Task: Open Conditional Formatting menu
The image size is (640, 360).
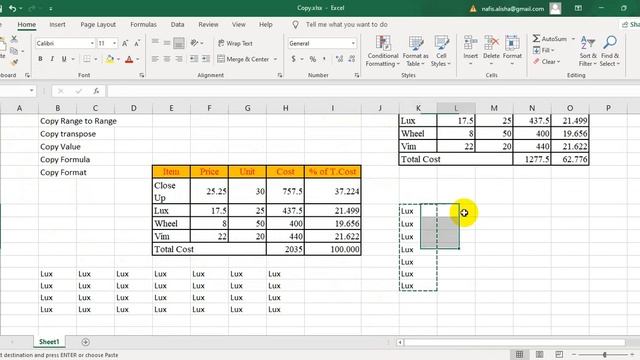Action: coord(382,51)
